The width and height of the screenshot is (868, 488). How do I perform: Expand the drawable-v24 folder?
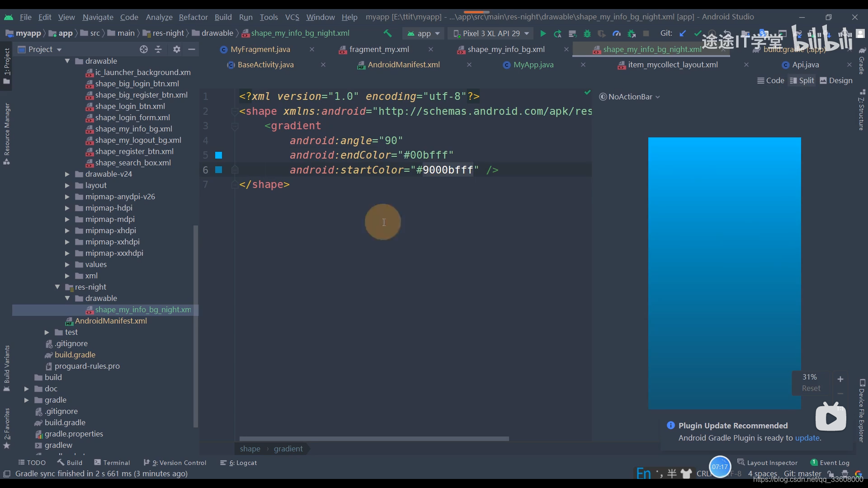pos(67,174)
